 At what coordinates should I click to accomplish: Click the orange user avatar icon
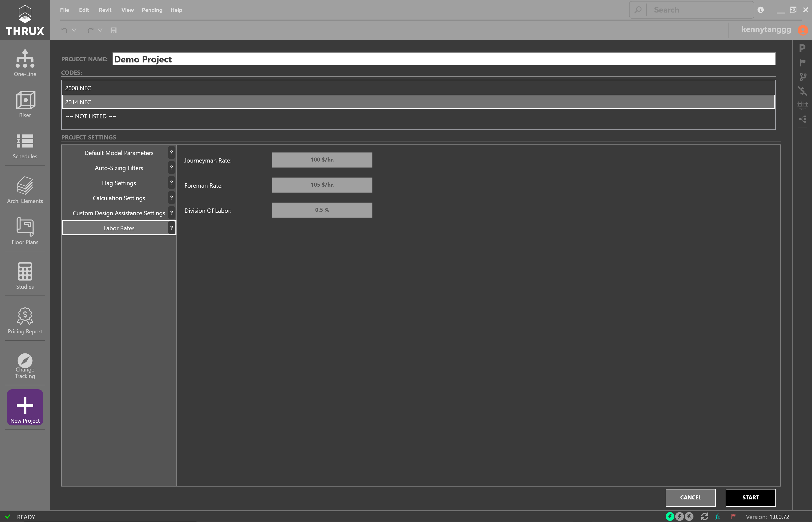coord(803,30)
